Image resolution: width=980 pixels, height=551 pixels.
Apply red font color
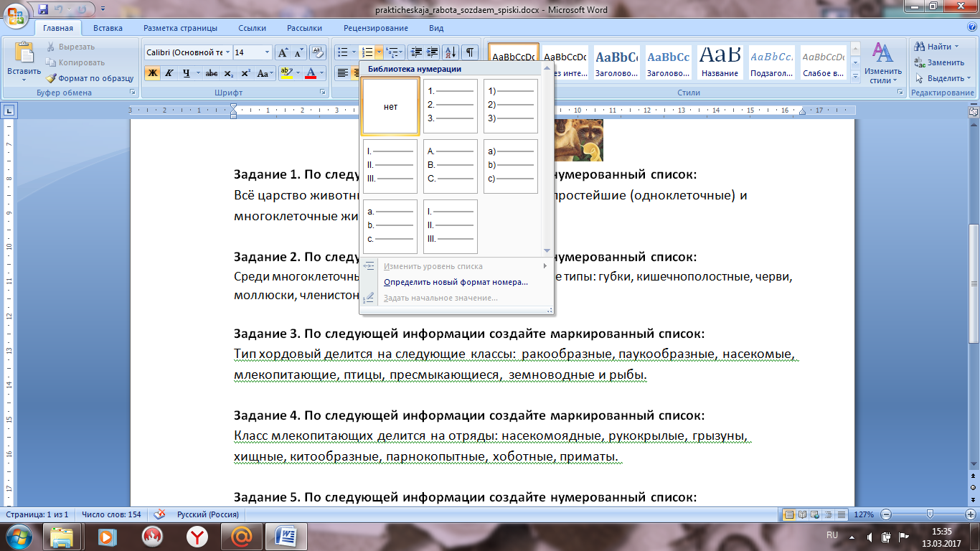coord(311,73)
